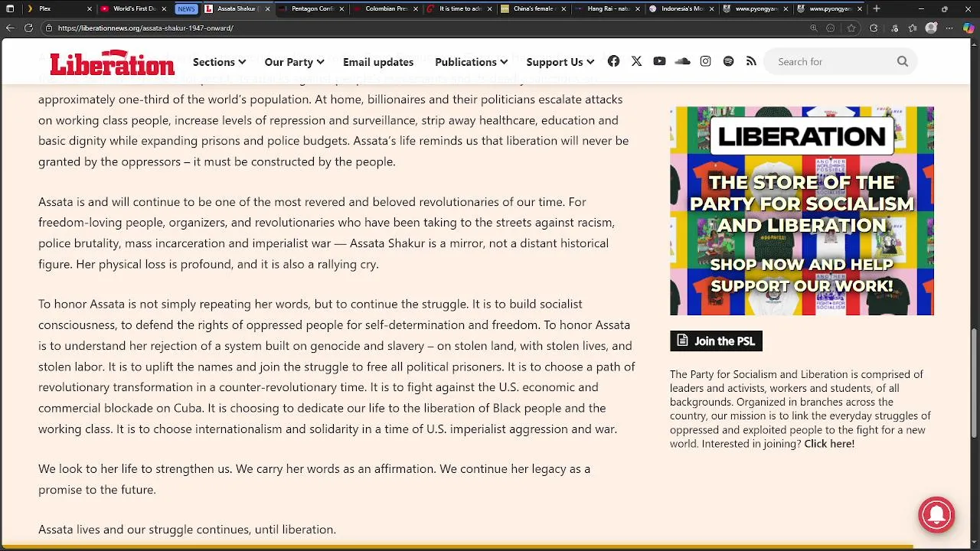Collapse the NEWS tab group label
Image resolution: width=980 pixels, height=551 pixels.
click(x=186, y=8)
